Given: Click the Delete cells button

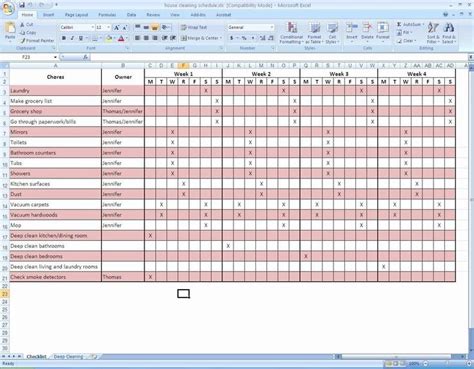Looking at the screenshot, I should click(x=367, y=33).
